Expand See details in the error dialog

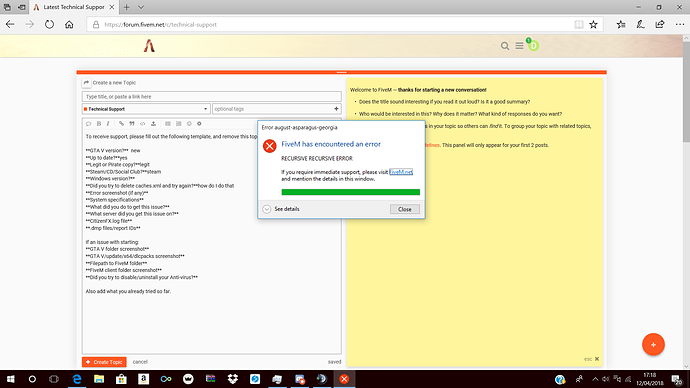click(x=281, y=209)
